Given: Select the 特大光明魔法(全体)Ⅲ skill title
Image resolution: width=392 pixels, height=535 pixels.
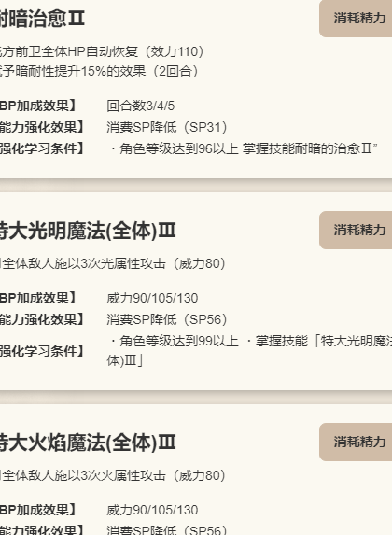Looking at the screenshot, I should coord(88,231).
